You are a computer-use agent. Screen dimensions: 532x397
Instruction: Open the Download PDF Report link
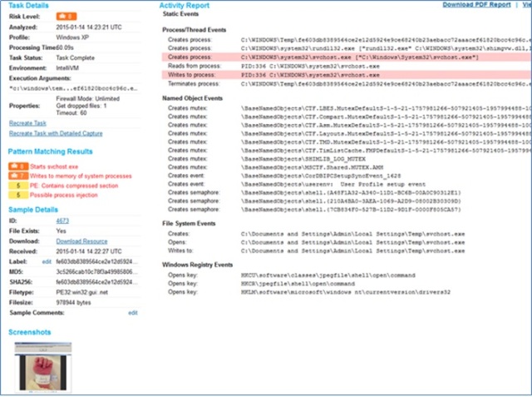tap(475, 5)
